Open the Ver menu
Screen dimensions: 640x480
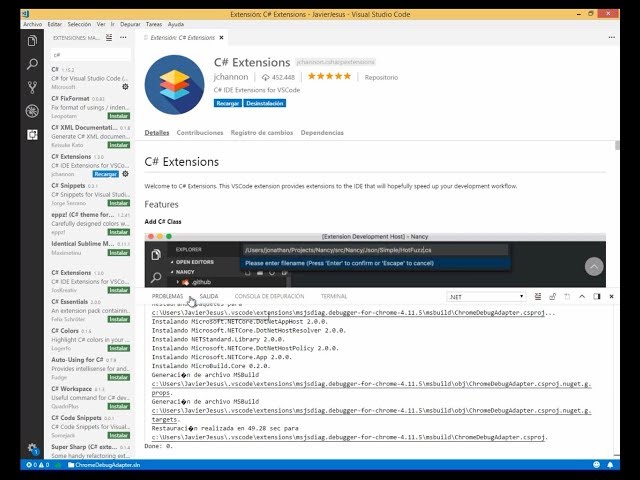click(101, 24)
